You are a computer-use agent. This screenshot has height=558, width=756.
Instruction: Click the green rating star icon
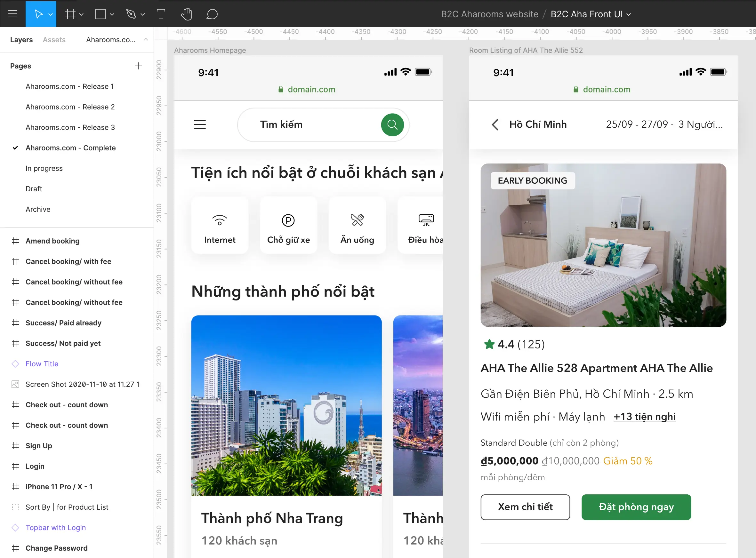(x=489, y=344)
